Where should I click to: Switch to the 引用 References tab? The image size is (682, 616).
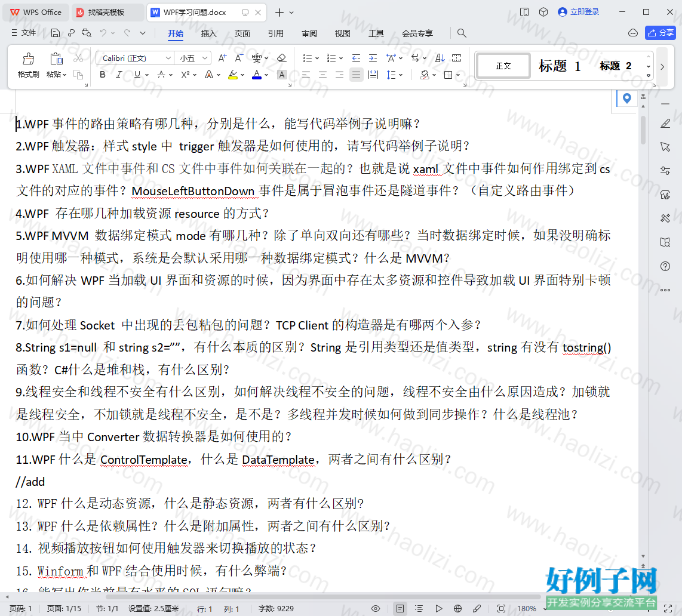276,33
